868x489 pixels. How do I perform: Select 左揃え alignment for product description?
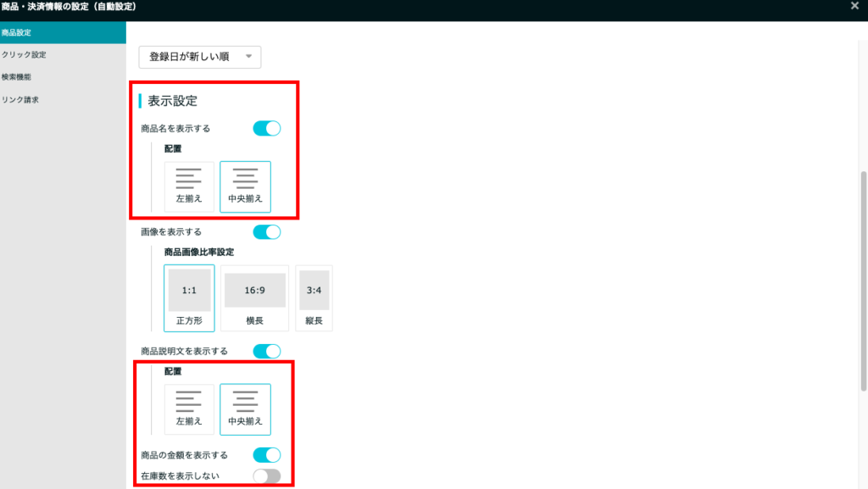[189, 409]
